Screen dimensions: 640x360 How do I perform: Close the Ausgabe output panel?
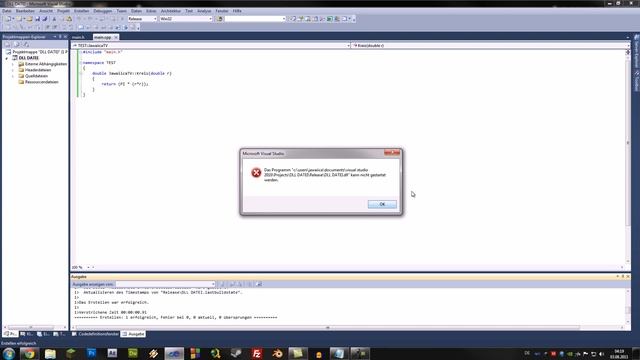[628, 277]
